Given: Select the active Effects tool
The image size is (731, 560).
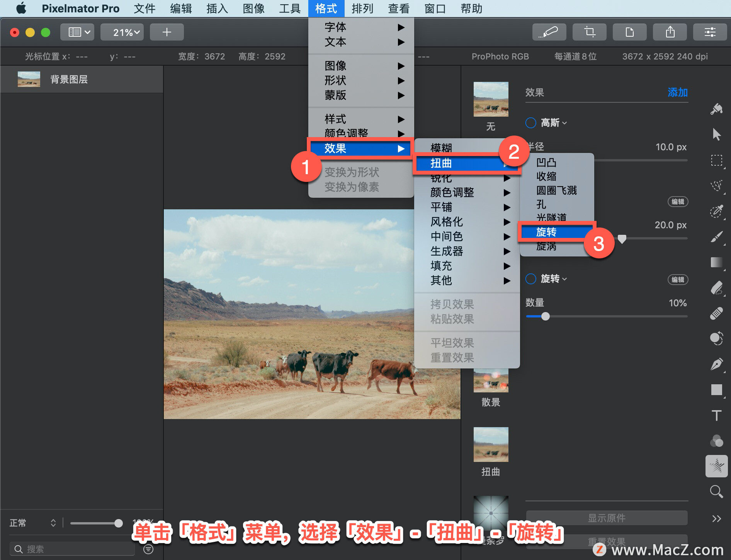Looking at the screenshot, I should 717,466.
